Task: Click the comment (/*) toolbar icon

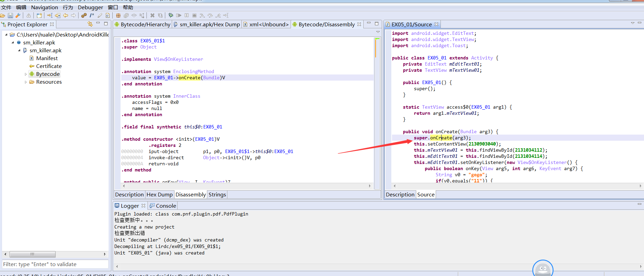Action: click(x=92, y=15)
